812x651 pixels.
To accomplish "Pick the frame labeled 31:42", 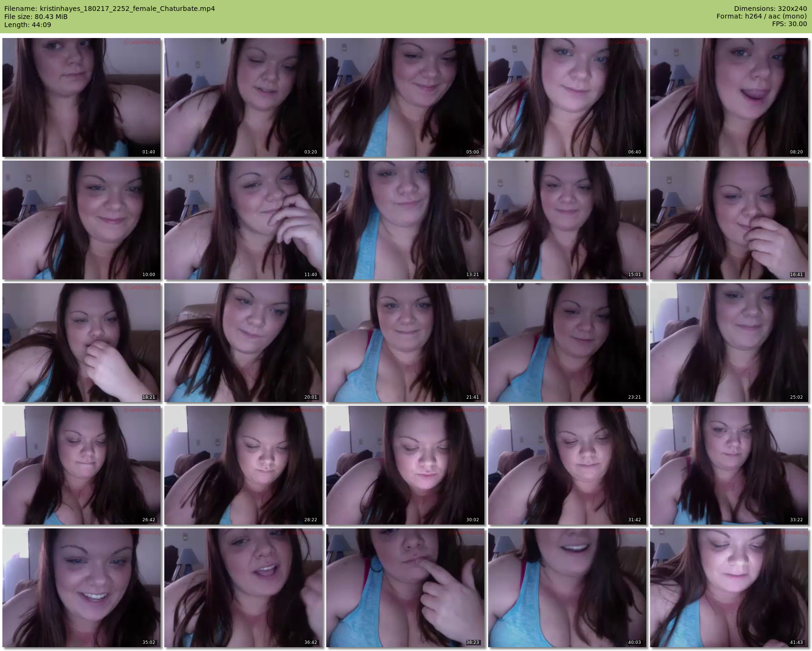I will [567, 465].
